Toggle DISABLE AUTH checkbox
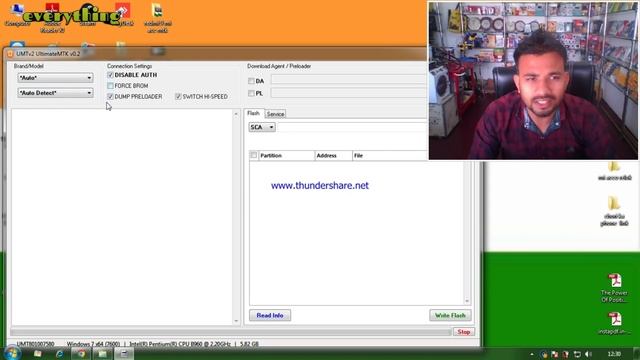The image size is (640, 360). [x=110, y=75]
